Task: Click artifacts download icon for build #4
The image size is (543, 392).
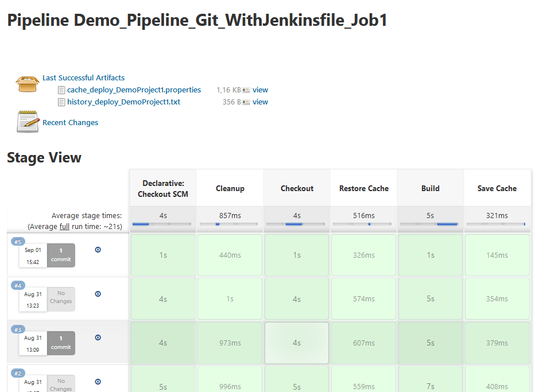Action: tap(98, 294)
